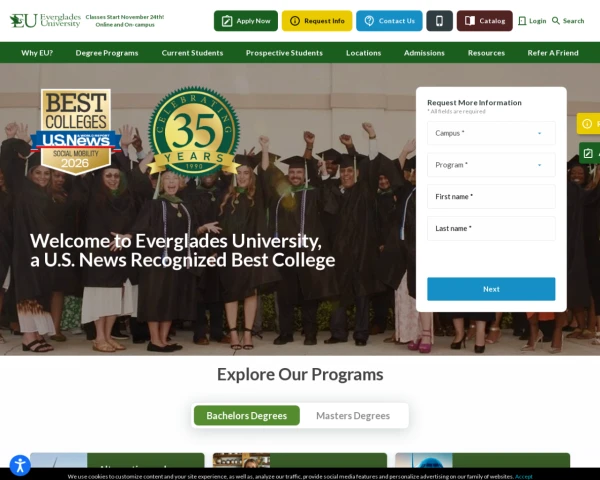Click the Best Colleges U.S. News badge
Image resolution: width=600 pixels, height=480 pixels.
[x=76, y=132]
